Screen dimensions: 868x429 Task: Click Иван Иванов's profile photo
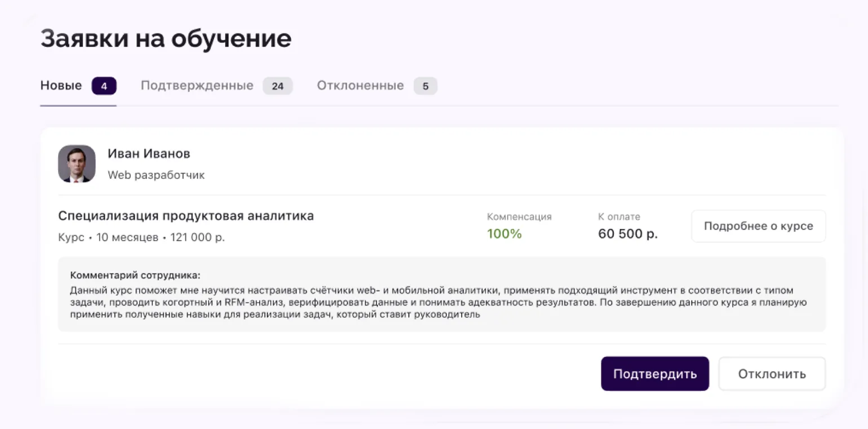[77, 163]
